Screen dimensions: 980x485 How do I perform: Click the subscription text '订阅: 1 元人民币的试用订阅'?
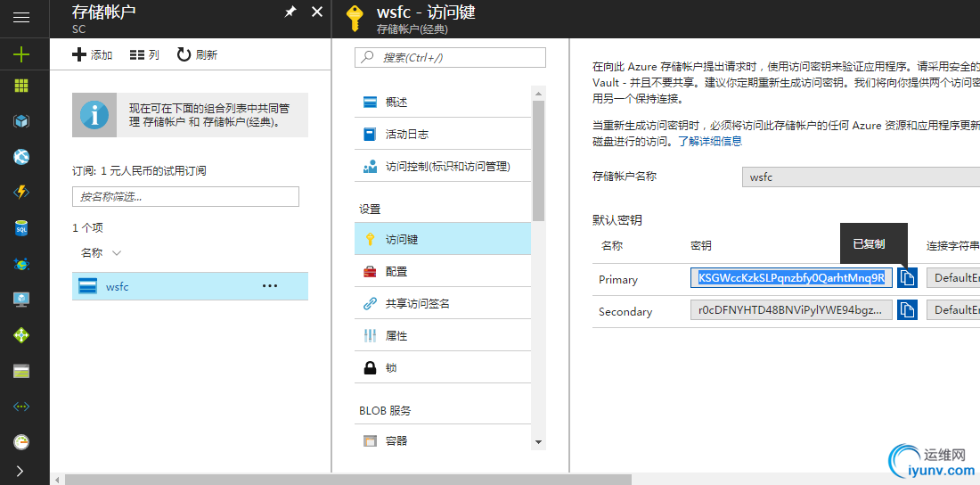(x=139, y=170)
